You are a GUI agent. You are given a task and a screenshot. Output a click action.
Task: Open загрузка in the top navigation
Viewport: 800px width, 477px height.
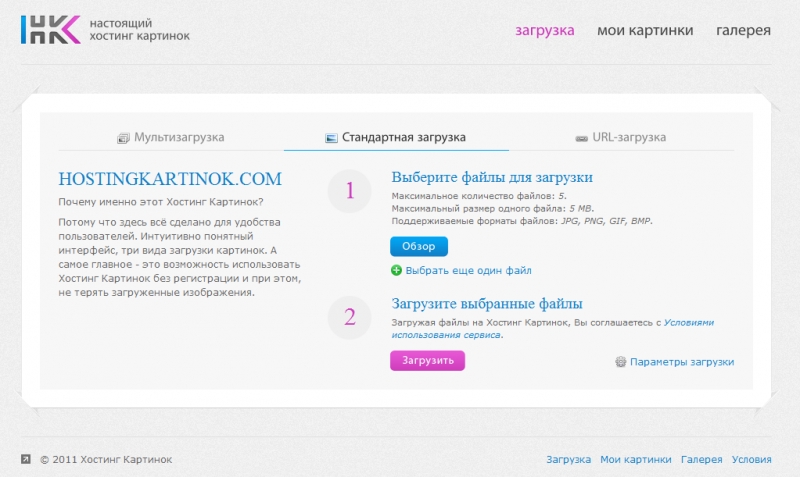[x=545, y=30]
